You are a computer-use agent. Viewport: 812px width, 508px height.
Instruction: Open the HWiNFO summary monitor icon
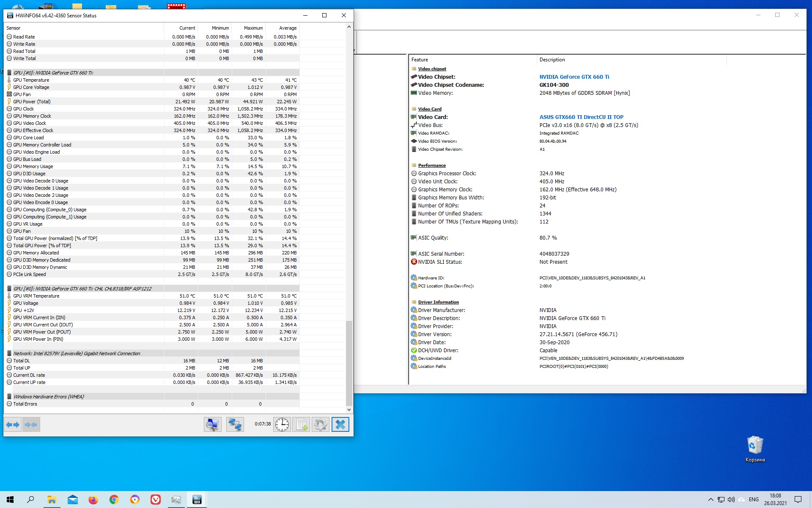212,425
